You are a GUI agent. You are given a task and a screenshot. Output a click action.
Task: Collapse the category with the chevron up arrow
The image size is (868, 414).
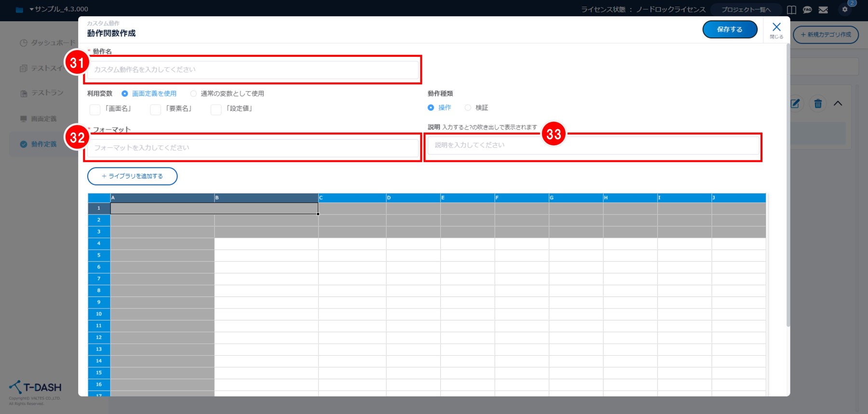[x=838, y=104]
